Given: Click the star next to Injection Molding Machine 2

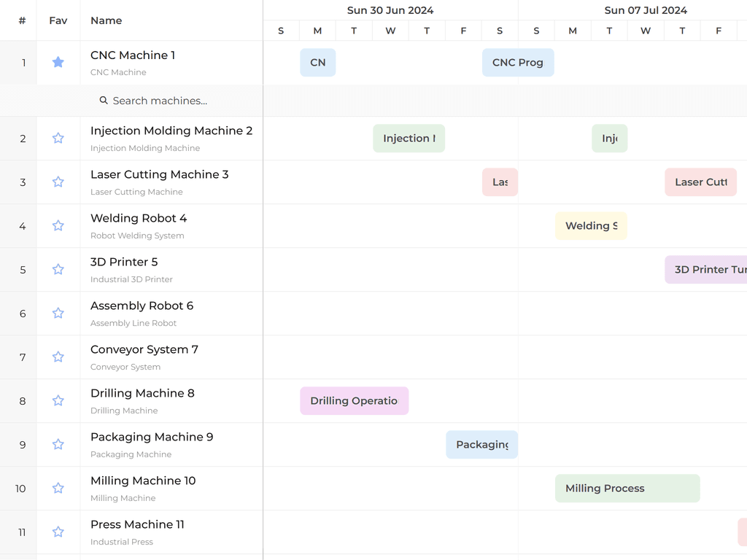Looking at the screenshot, I should [x=58, y=138].
